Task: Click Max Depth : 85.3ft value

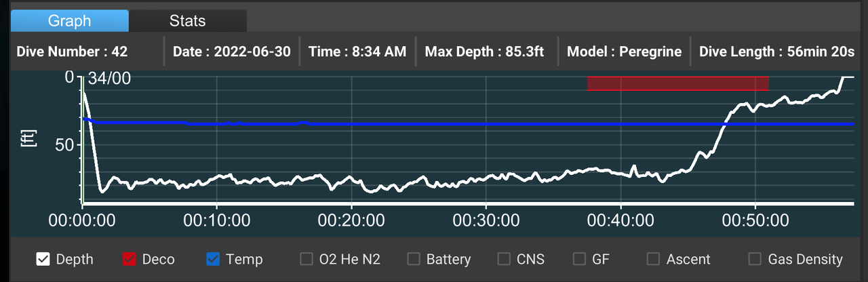Action: click(x=484, y=52)
